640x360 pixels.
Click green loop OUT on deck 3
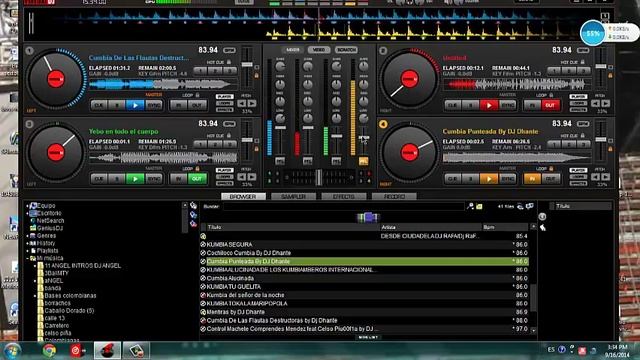[x=197, y=179]
